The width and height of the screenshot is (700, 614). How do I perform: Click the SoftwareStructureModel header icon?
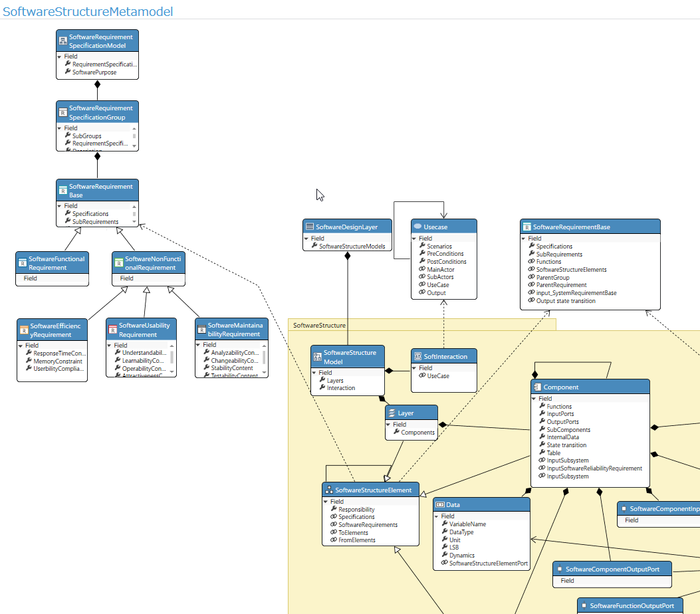317,357
